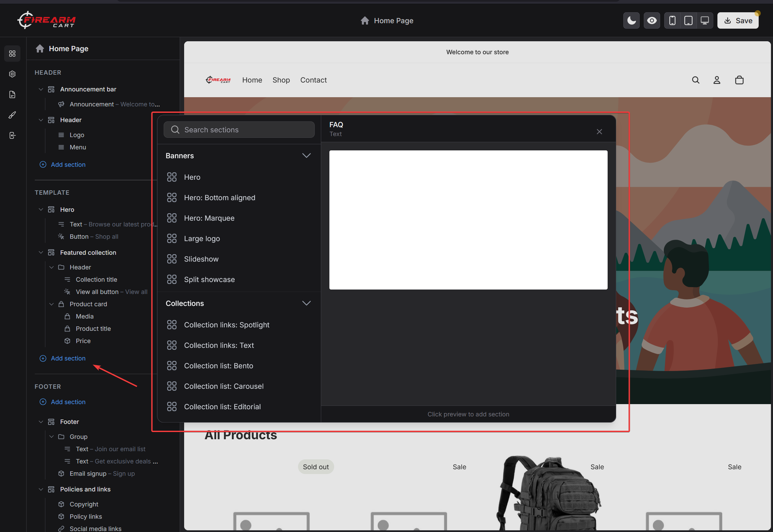This screenshot has height=532, width=773.
Task: Collapse the Header section in tree
Action: coord(41,120)
